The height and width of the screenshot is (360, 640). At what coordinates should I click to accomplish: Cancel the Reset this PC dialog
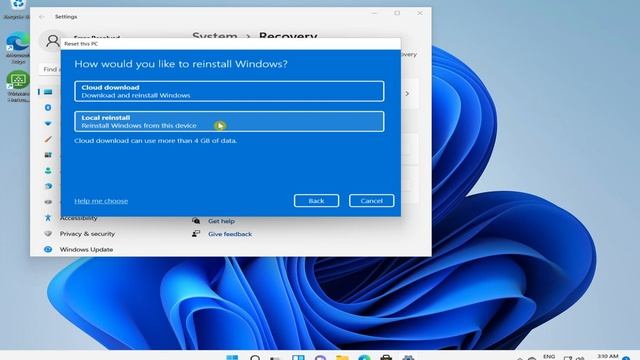click(x=371, y=201)
